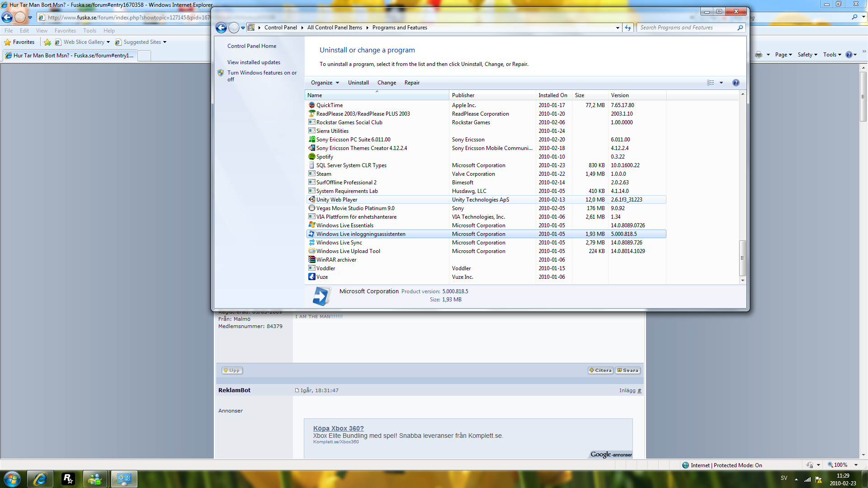Image resolution: width=868 pixels, height=488 pixels.
Task: Click the refresh button beside address bar
Action: tap(628, 28)
